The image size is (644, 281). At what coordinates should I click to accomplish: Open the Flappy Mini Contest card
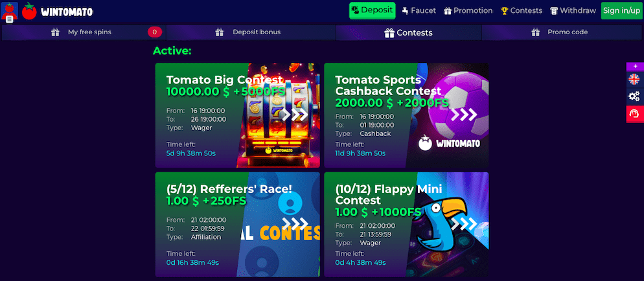(406, 225)
